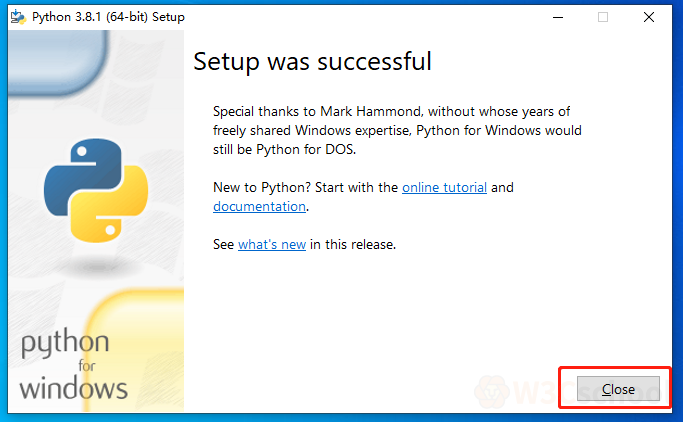Click the disabled maximize button in title bar

(603, 17)
